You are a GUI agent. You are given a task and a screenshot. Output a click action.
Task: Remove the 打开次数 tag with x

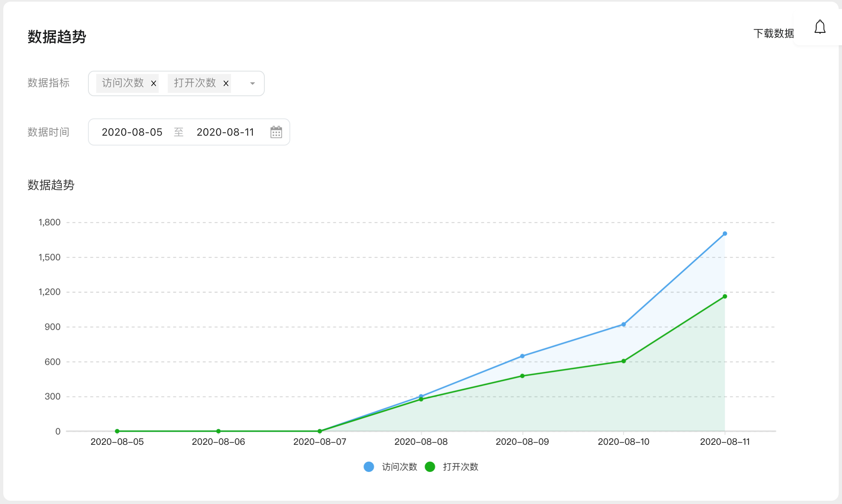click(x=226, y=83)
